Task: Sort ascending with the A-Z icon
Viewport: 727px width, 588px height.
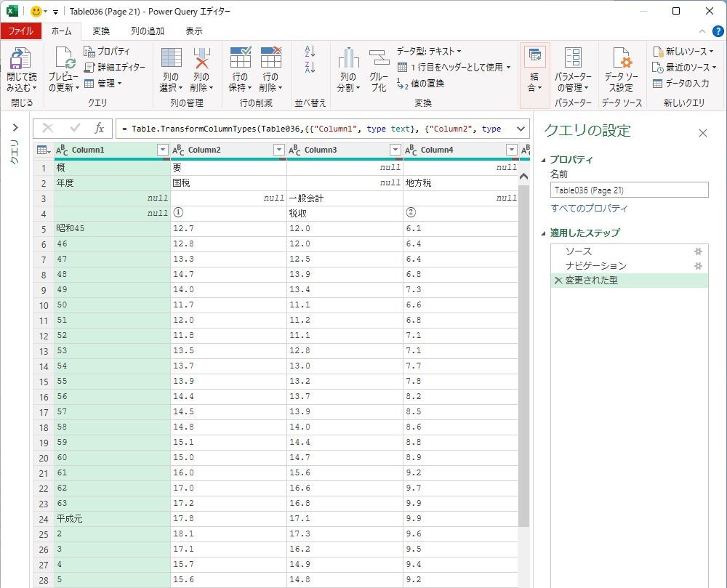Action: [310, 52]
